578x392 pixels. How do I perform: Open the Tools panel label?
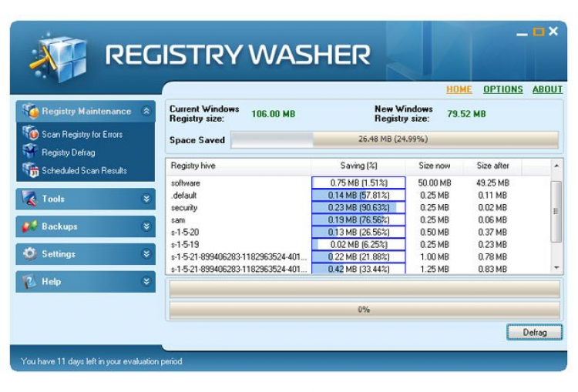tap(53, 199)
